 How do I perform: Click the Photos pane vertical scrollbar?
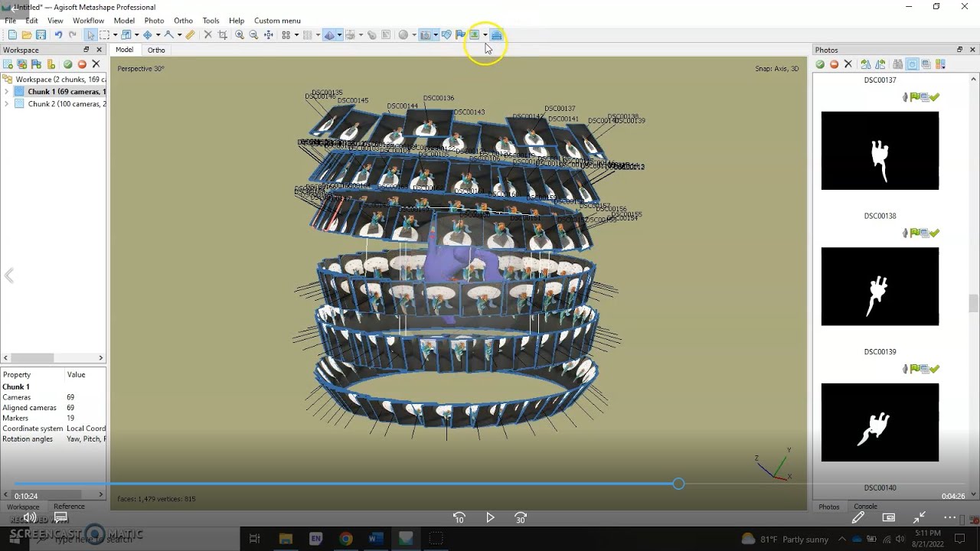pyautogui.click(x=974, y=304)
